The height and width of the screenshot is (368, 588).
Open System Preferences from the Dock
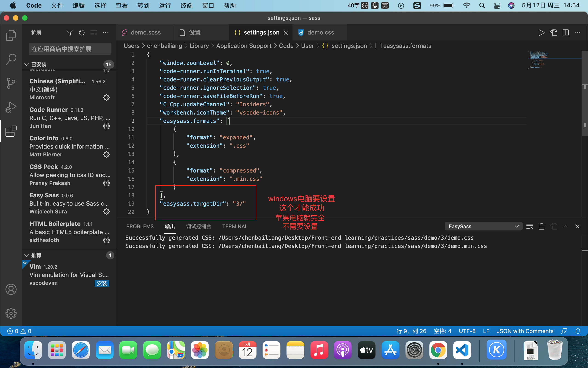pyautogui.click(x=414, y=350)
